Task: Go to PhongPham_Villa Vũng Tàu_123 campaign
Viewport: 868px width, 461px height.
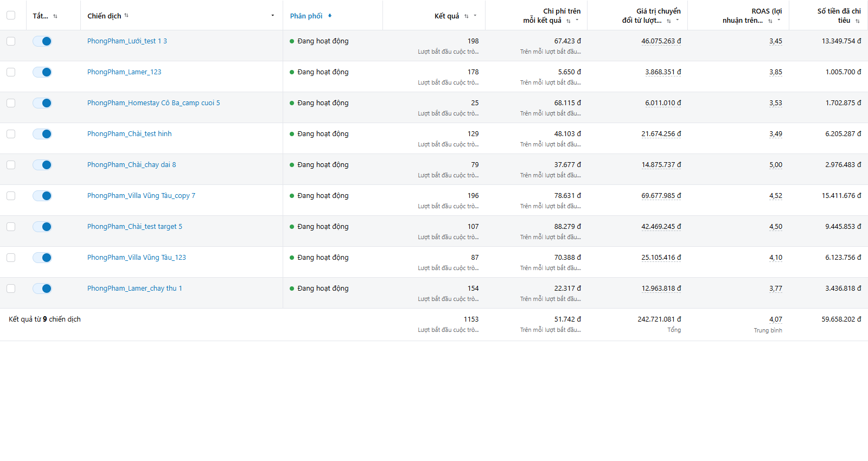Action: click(x=137, y=258)
